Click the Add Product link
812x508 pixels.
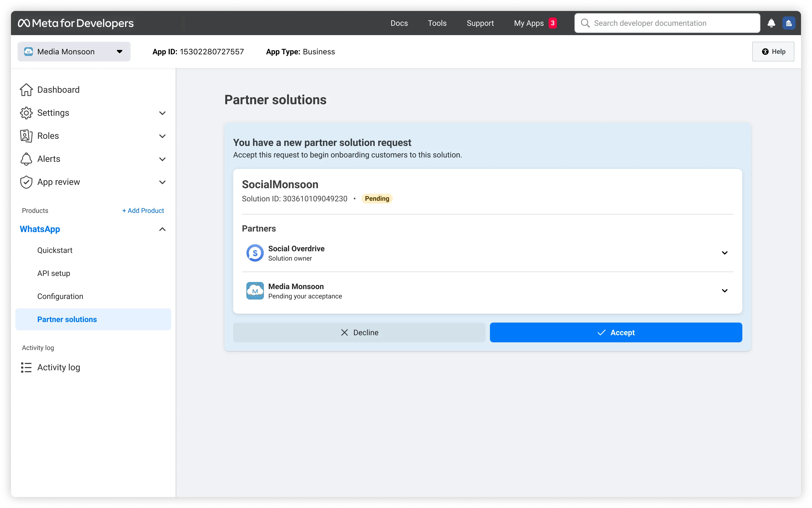coord(143,211)
